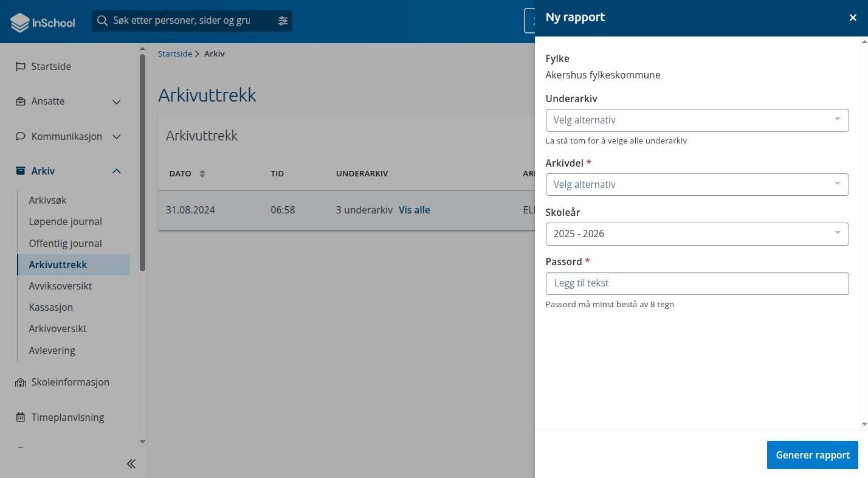
Task: Click the Ansatte briefcase icon
Action: coord(21,102)
